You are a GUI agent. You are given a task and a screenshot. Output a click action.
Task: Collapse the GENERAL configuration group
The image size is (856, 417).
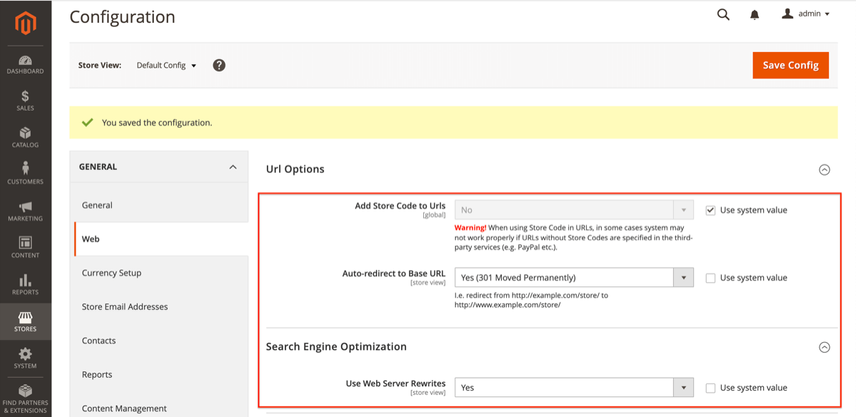[233, 167]
